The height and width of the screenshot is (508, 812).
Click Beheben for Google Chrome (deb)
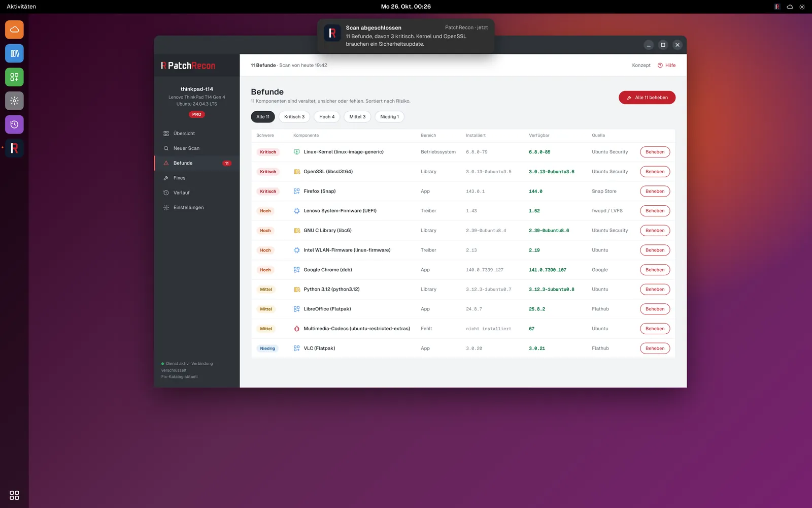[x=655, y=270]
